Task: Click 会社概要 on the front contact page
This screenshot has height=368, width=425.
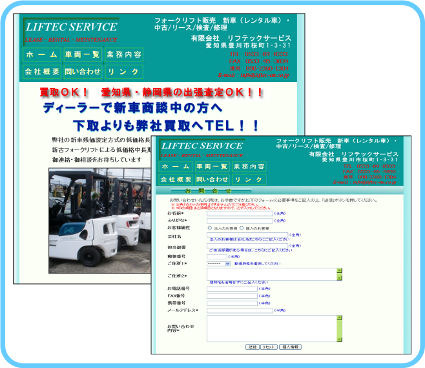Action: [176, 179]
